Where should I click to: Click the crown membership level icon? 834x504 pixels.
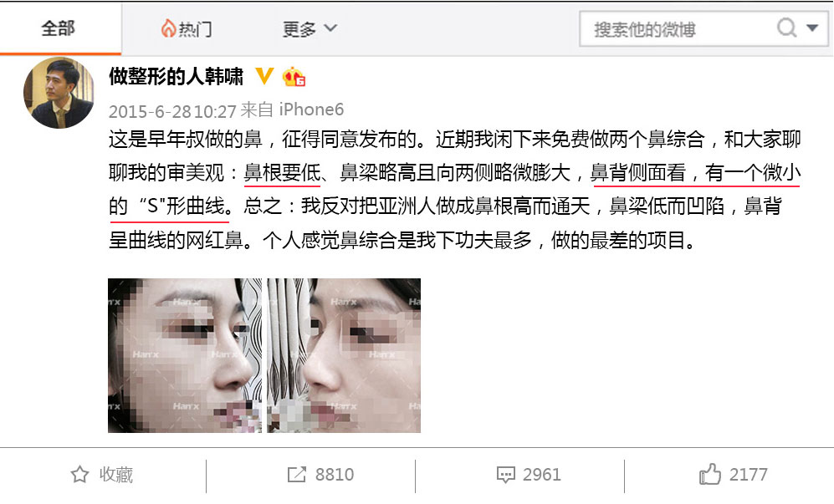294,77
